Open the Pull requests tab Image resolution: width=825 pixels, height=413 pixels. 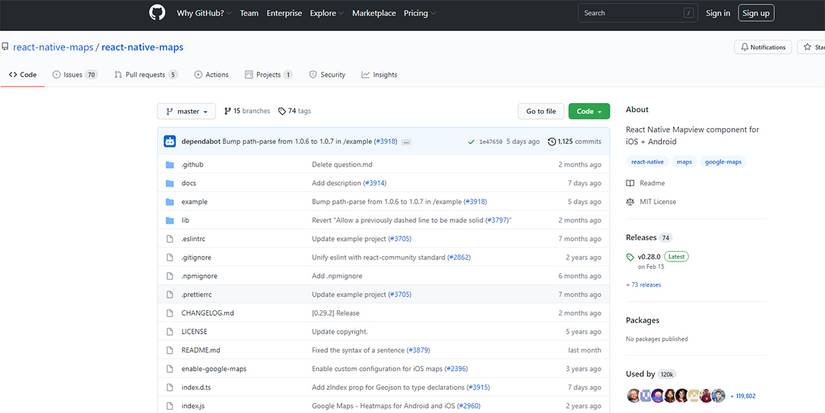point(145,74)
